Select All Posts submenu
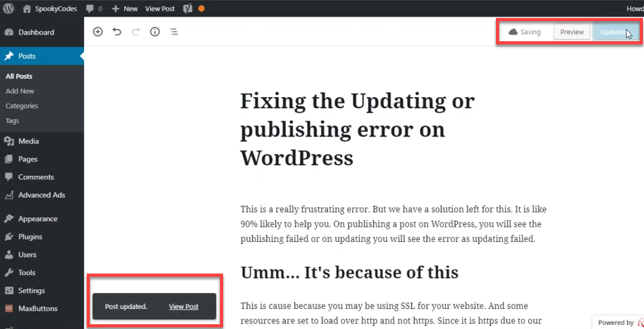 point(19,76)
